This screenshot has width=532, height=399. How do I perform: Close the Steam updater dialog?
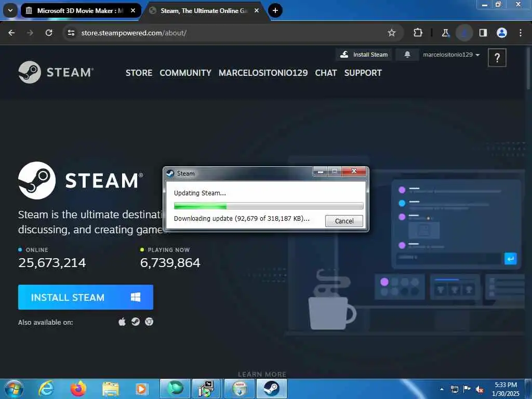pyautogui.click(x=354, y=171)
